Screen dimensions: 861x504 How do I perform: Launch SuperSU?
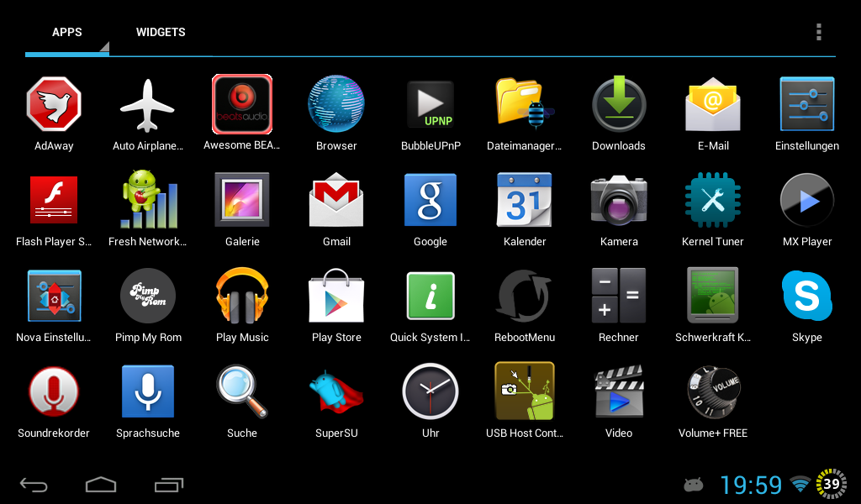336,391
